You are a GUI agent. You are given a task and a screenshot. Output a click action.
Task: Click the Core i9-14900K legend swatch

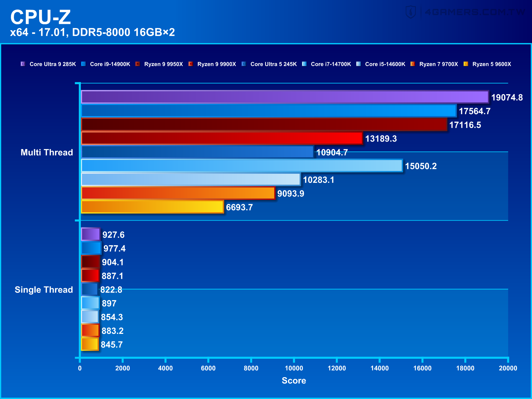83,64
